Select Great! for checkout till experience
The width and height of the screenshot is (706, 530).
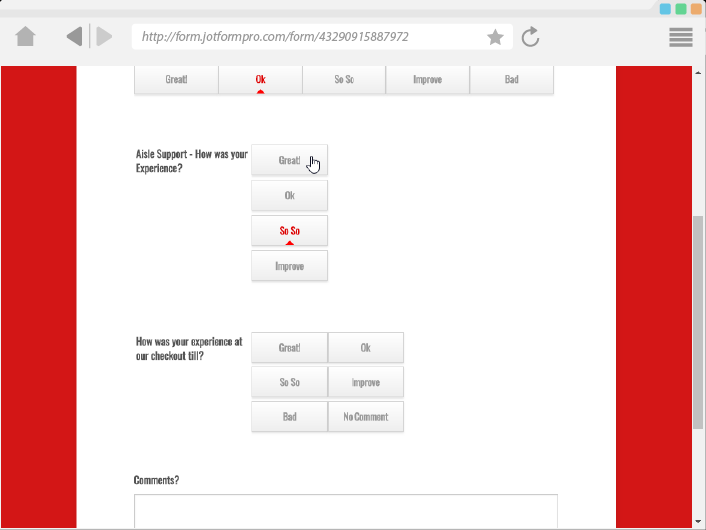coord(289,347)
